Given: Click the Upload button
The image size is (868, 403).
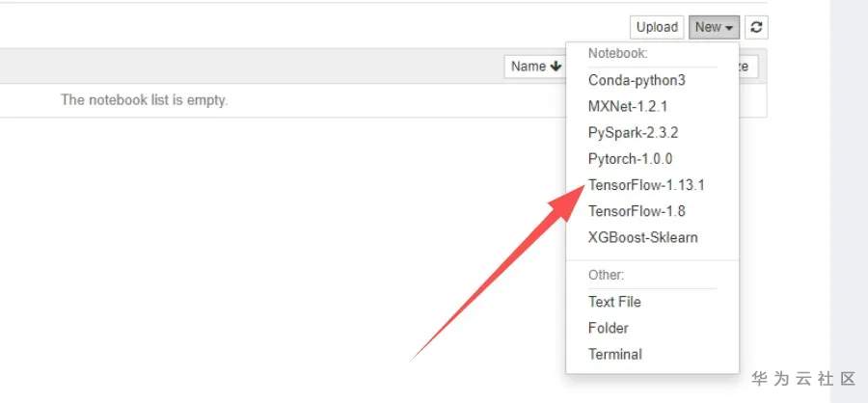Looking at the screenshot, I should click(657, 28).
